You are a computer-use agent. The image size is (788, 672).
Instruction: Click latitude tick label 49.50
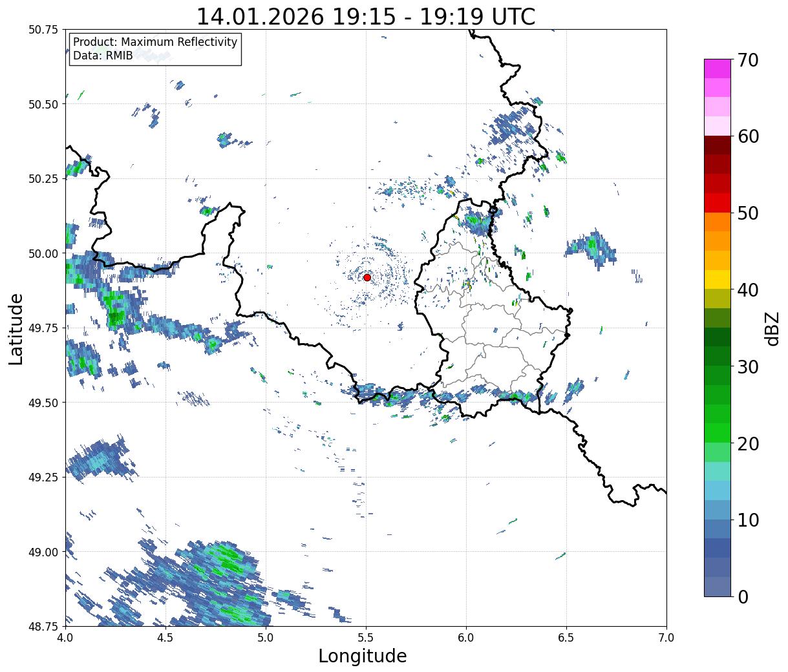point(43,403)
